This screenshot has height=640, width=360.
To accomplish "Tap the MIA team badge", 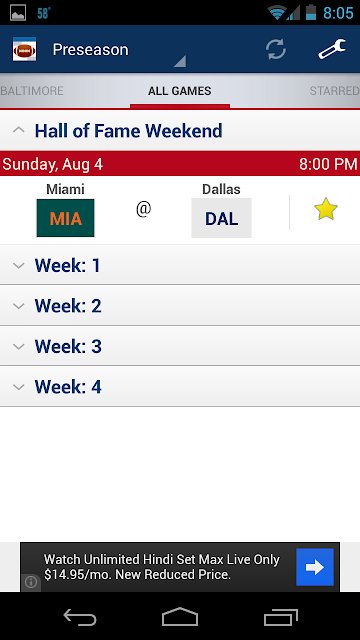I will pos(65,218).
